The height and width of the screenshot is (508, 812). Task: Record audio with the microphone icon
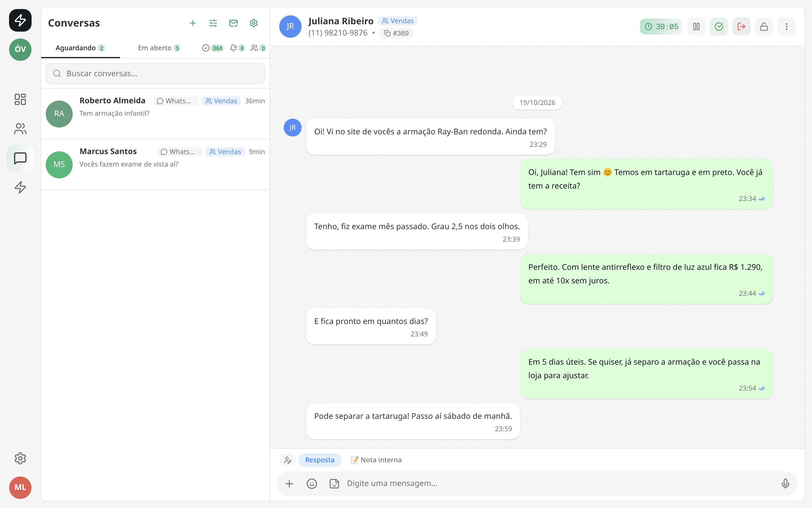785,483
